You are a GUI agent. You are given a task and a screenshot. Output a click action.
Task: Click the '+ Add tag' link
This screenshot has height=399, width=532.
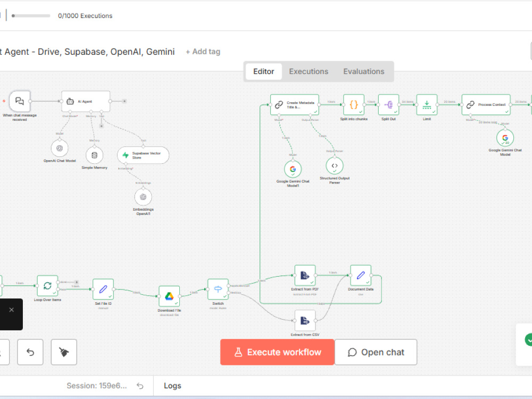click(x=203, y=52)
